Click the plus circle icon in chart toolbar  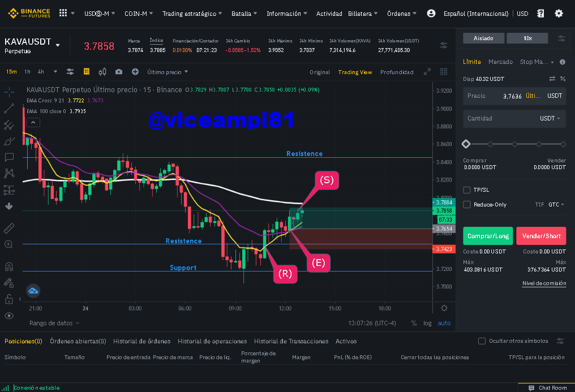(135, 72)
